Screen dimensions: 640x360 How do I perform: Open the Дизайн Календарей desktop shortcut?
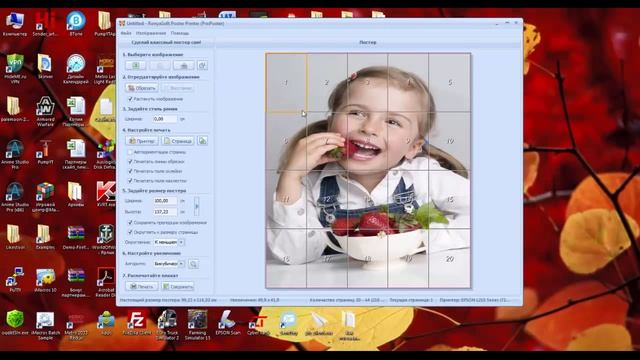click(76, 69)
